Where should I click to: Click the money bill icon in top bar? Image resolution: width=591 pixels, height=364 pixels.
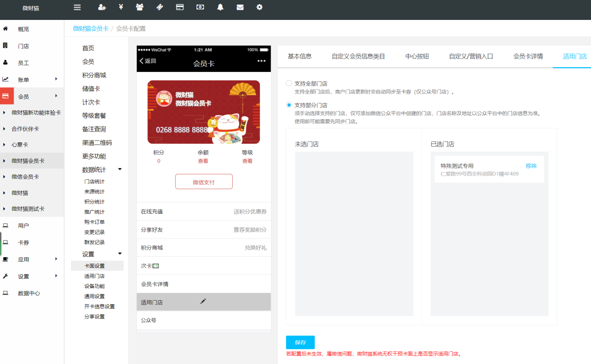point(200,7)
